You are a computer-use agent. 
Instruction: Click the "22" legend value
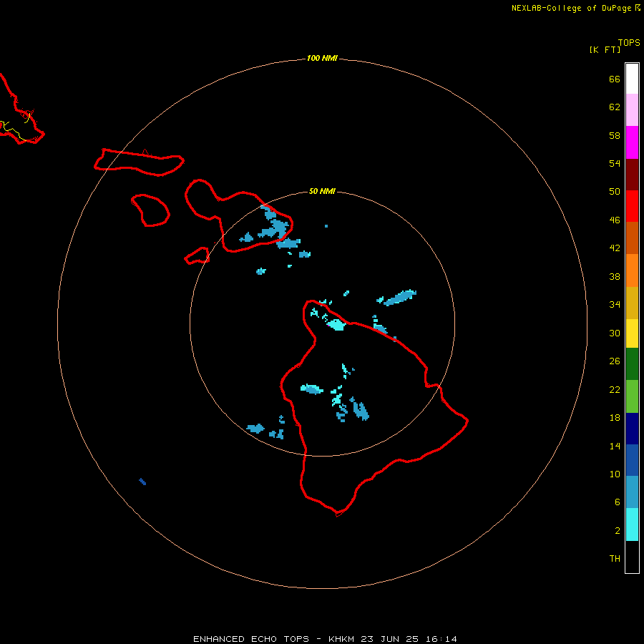coord(615,390)
